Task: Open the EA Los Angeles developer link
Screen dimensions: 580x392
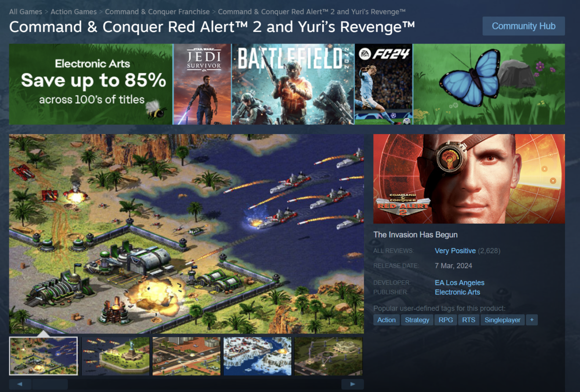Action: coord(460,283)
